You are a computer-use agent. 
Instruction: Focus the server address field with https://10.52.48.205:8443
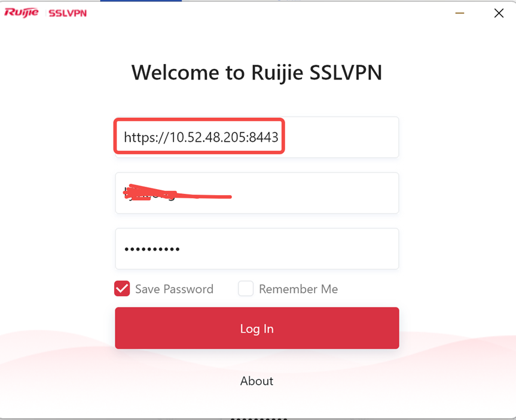(x=257, y=137)
